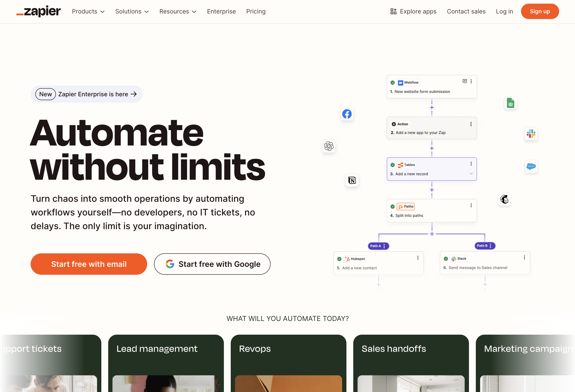Expand the Solutions dropdown menu
This screenshot has height=392, width=575.
pos(132,11)
